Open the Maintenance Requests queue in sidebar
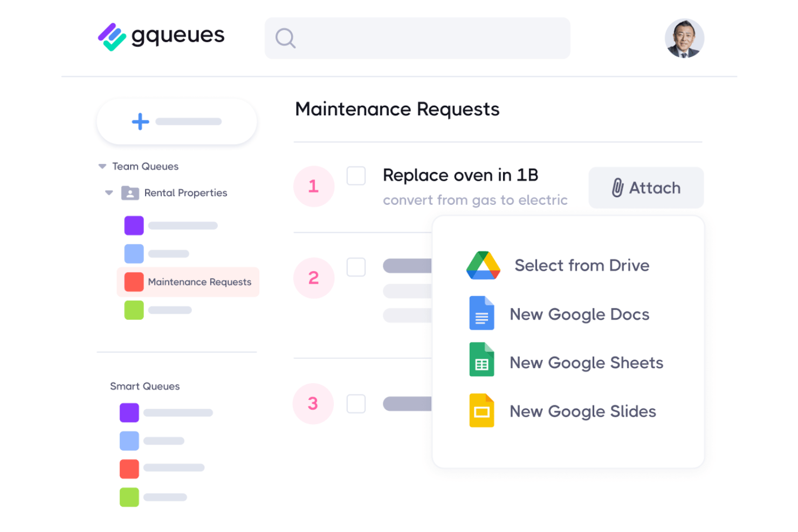798x532 pixels. coord(188,282)
